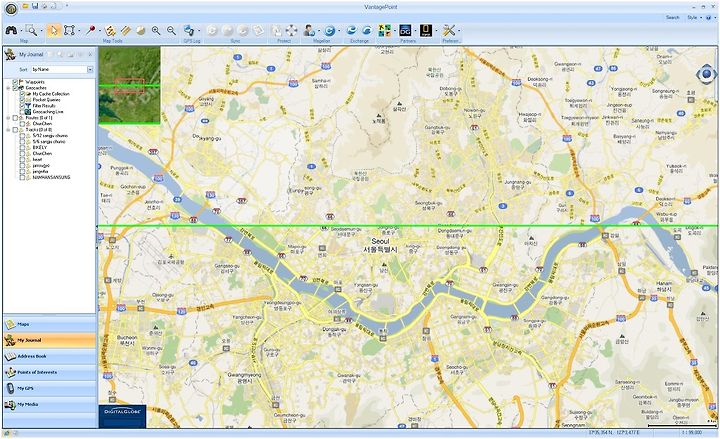The height and width of the screenshot is (439, 720).
Task: Click the map pan compass control
Action: (x=706, y=73)
